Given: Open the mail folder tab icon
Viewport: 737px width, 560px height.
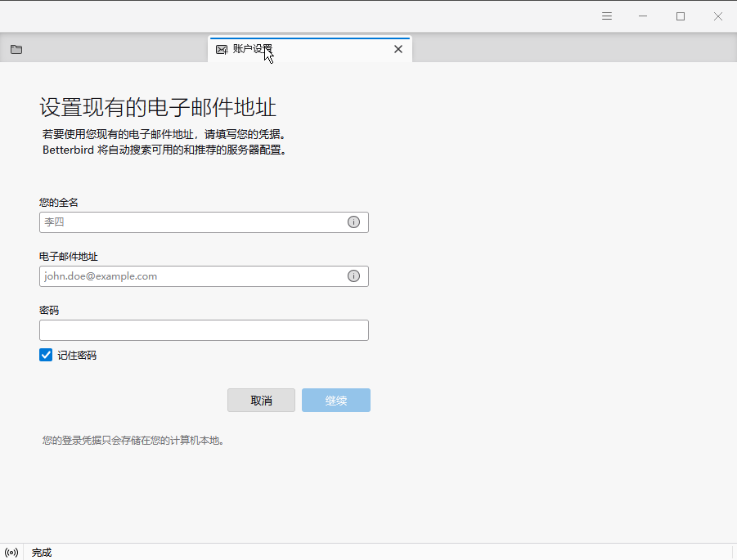Looking at the screenshot, I should [x=16, y=49].
